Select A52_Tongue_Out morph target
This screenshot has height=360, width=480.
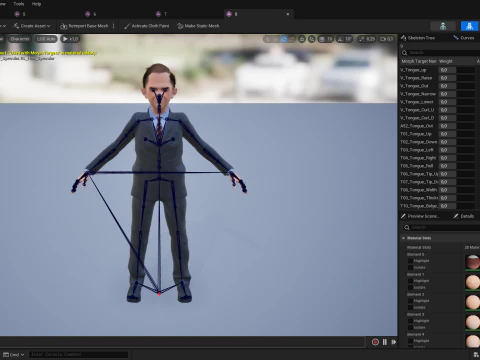[x=417, y=126]
